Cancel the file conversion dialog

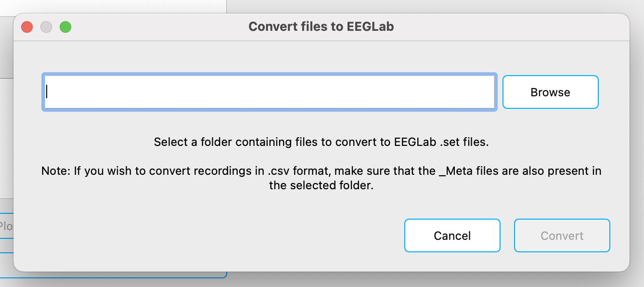(452, 235)
